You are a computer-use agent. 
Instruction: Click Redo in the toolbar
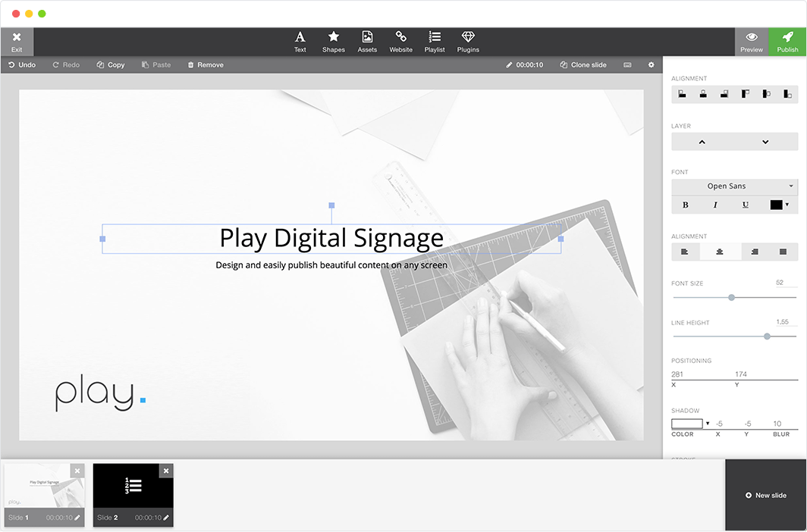[66, 64]
